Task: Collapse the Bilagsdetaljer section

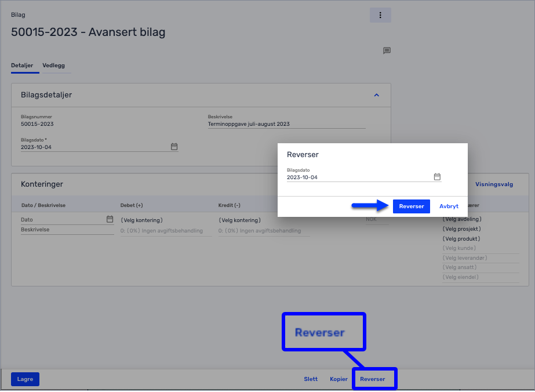Action: 376,95
